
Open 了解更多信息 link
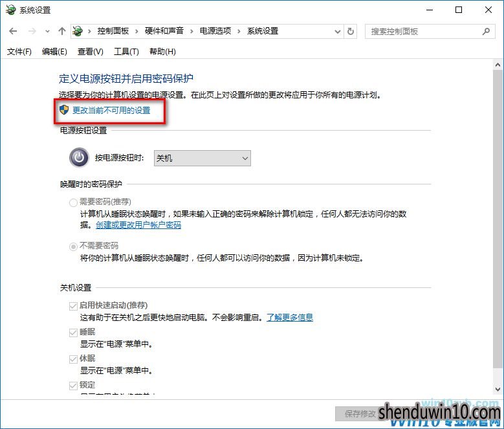pos(290,318)
